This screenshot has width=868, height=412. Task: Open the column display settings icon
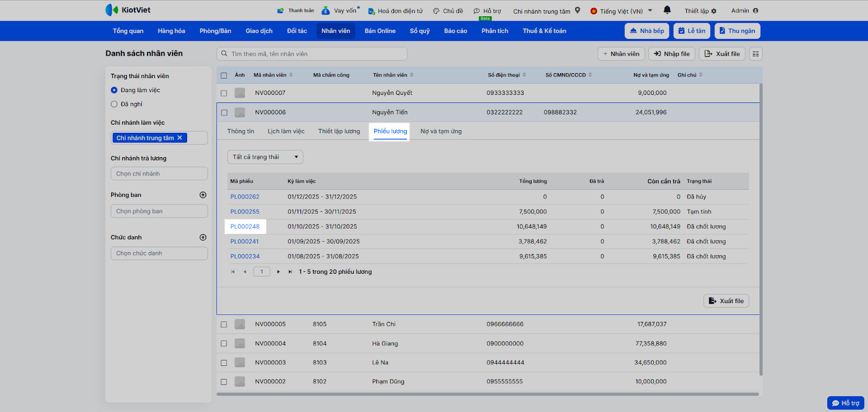756,54
